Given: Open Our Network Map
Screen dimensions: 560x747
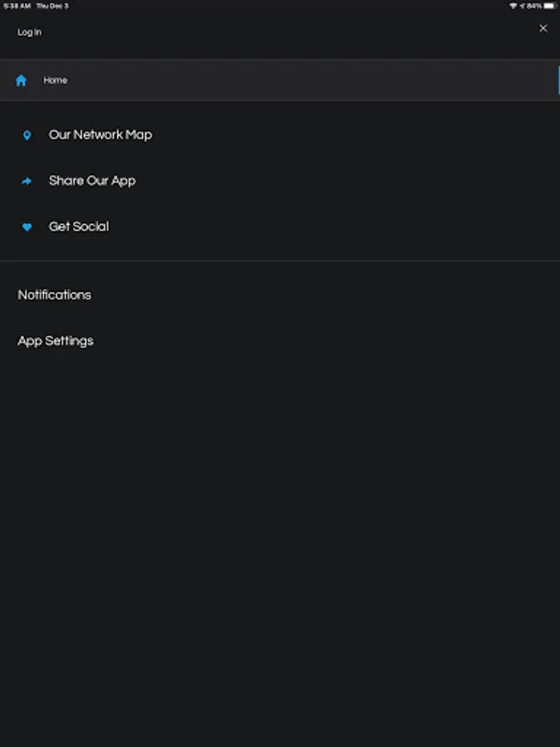Looking at the screenshot, I should pos(100,134).
